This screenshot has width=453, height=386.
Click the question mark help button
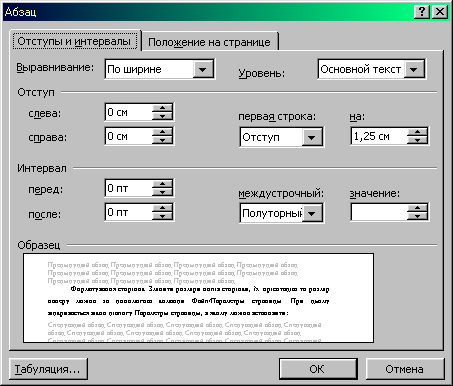422,12
